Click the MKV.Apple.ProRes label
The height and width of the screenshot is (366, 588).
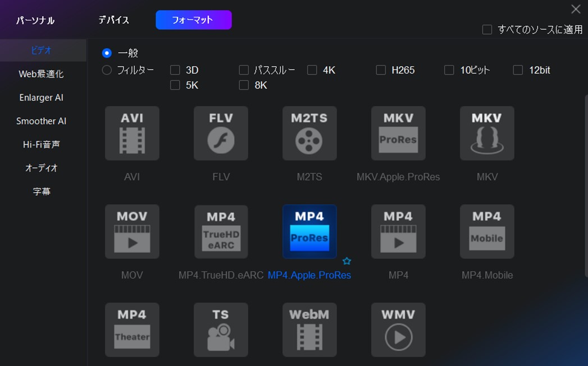(x=398, y=177)
